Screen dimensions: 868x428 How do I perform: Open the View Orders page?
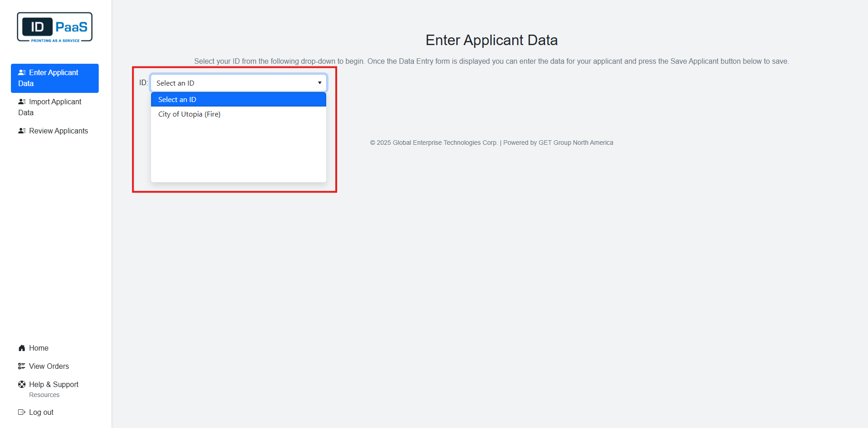[x=49, y=366]
